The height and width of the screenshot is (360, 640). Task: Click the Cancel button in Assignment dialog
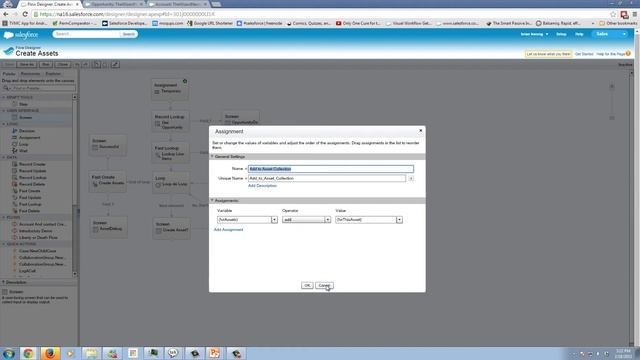(324, 285)
